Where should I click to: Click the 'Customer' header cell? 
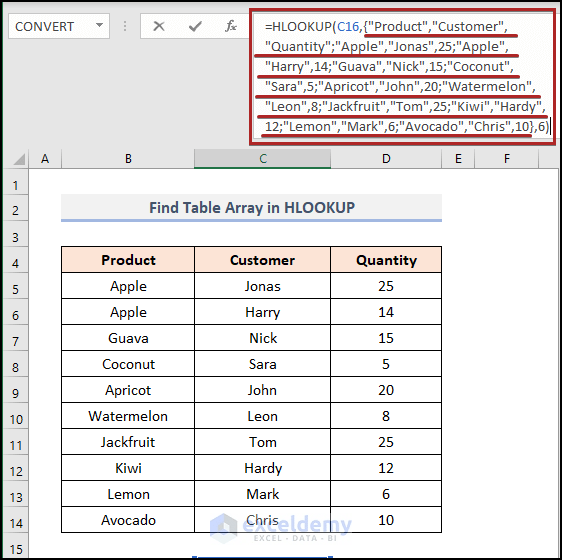tap(262, 260)
